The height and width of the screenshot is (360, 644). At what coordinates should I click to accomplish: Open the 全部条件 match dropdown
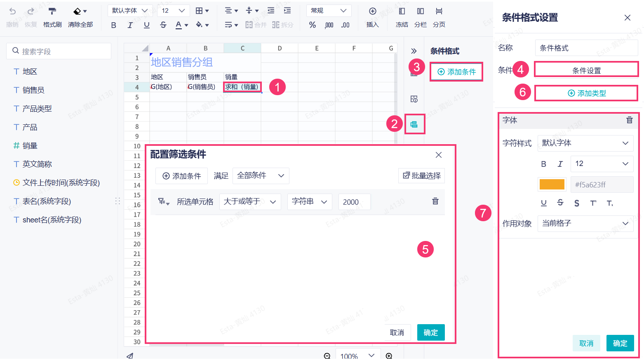(x=261, y=175)
